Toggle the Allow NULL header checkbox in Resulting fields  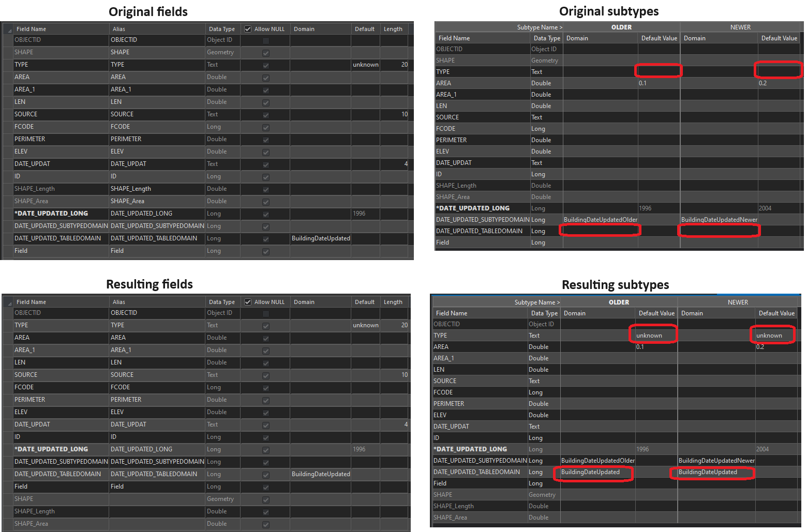[247, 301]
